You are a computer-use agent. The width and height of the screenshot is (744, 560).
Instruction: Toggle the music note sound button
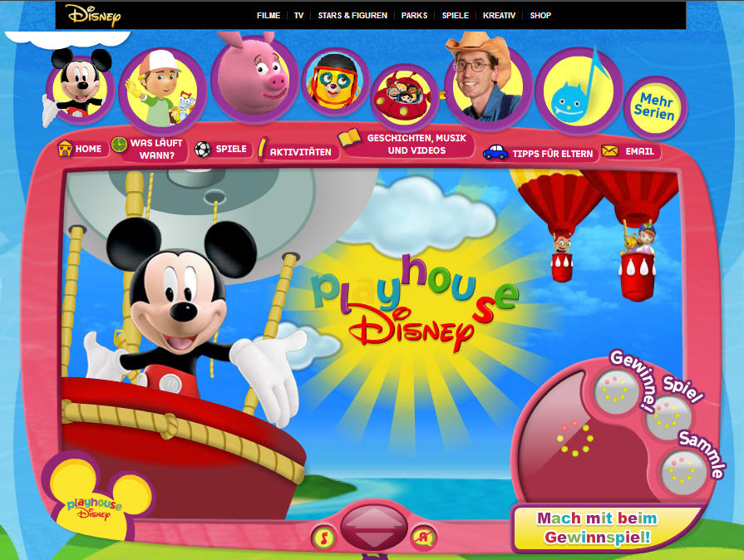click(x=323, y=538)
